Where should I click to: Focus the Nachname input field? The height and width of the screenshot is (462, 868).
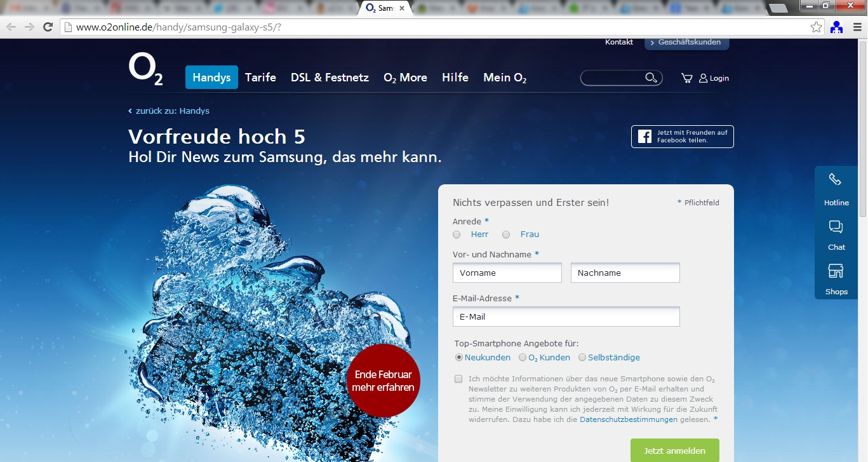625,273
